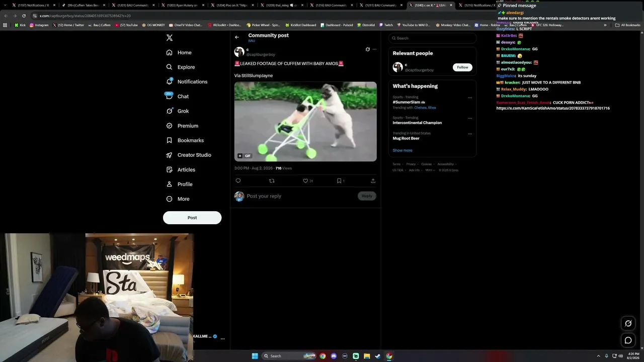
Task: Pause the pug stroller GIF
Action: click(x=240, y=156)
